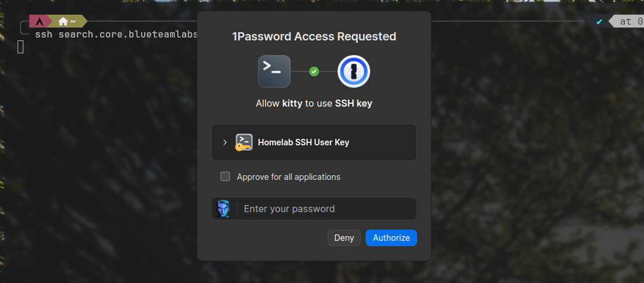
Task: Click the "Allow kitty to use SSH key" text
Action: click(314, 104)
